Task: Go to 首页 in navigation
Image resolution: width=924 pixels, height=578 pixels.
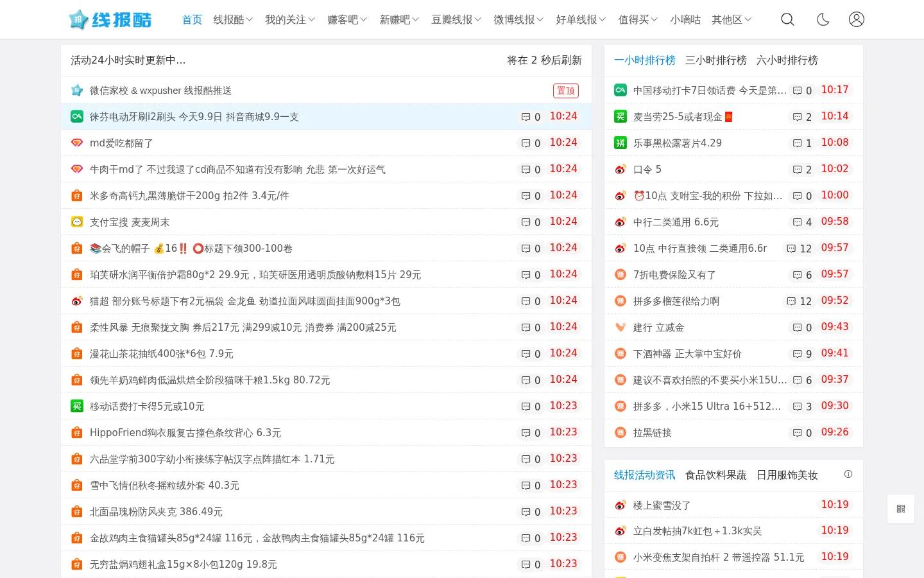Action: pos(193,20)
